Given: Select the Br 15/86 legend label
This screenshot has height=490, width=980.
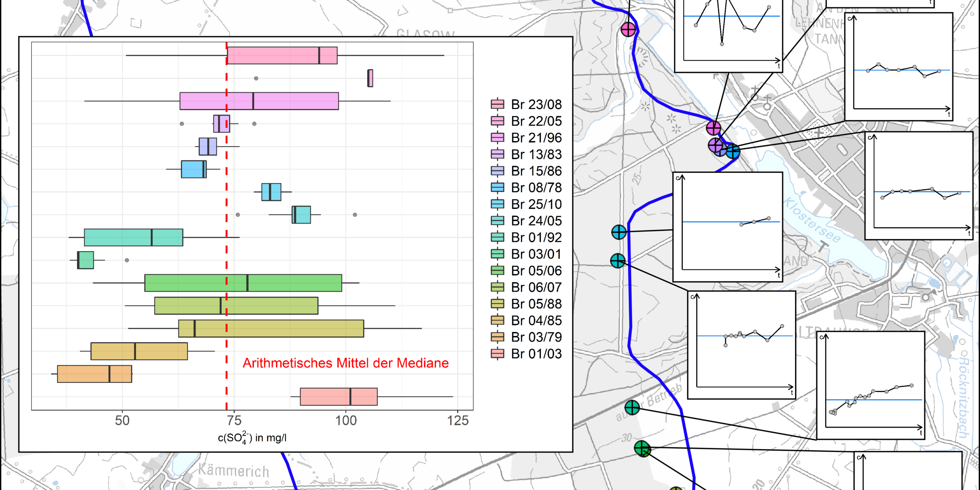Looking at the screenshot, I should click(536, 171).
